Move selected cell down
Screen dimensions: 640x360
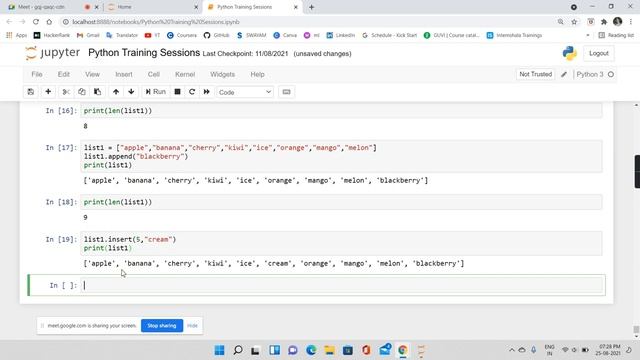(131, 92)
